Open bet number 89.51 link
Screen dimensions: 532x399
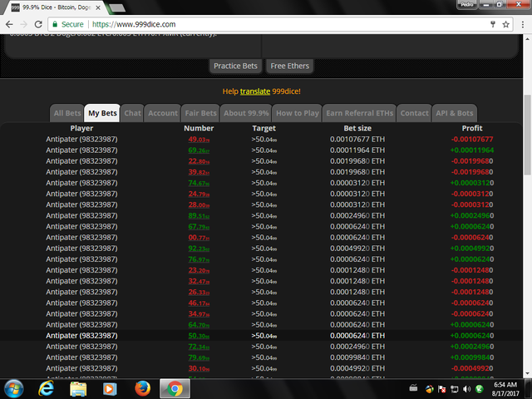[199, 216]
